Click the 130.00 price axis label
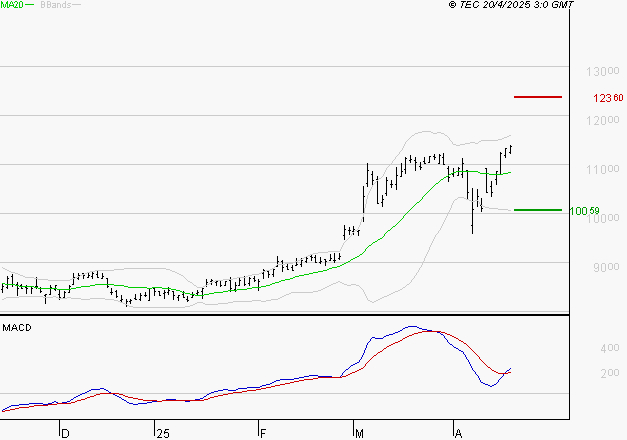This screenshot has height=440, width=627. coord(603,72)
